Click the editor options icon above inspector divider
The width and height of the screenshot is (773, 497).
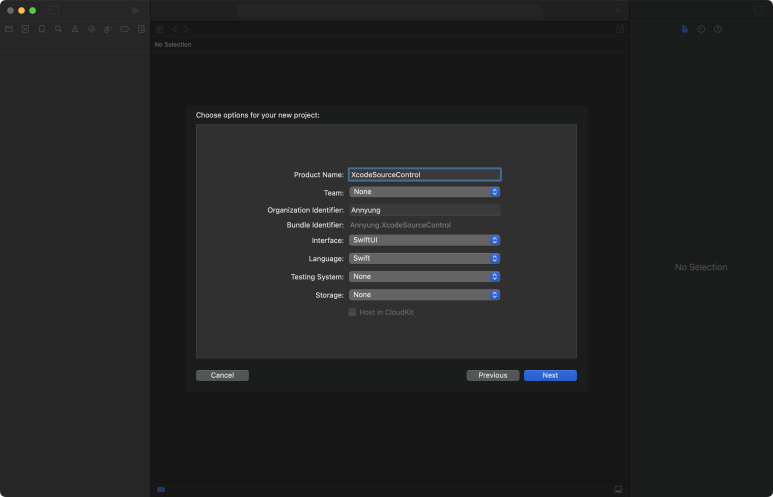(x=620, y=29)
